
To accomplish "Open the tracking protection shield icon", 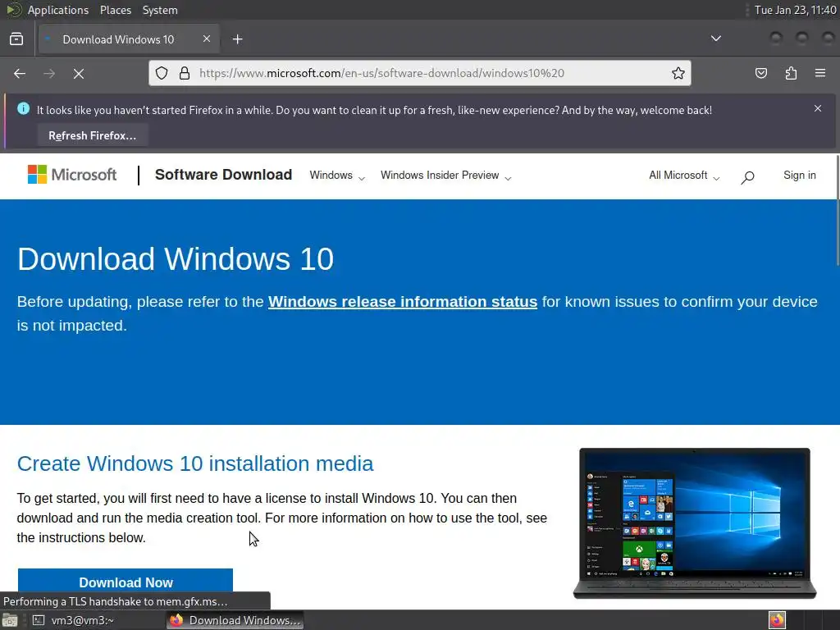I will [x=162, y=73].
